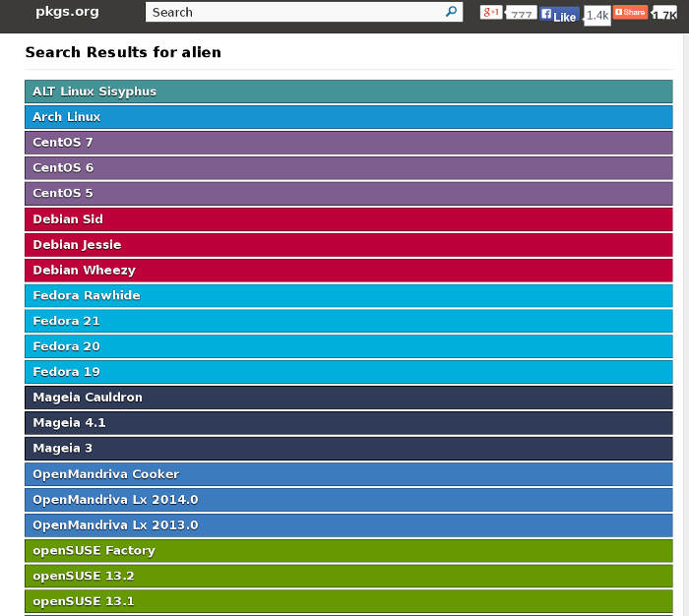689x616 pixels.
Task: Expand OpenMandriva Cooker results
Action: pyautogui.click(x=348, y=474)
